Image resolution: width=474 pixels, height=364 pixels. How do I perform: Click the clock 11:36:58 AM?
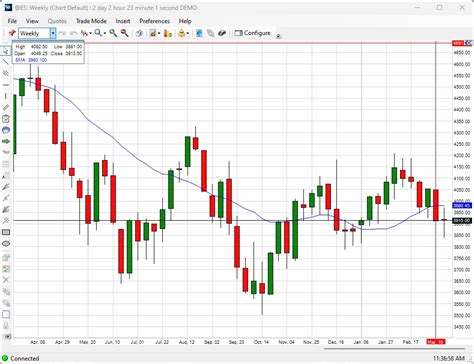pos(449,358)
